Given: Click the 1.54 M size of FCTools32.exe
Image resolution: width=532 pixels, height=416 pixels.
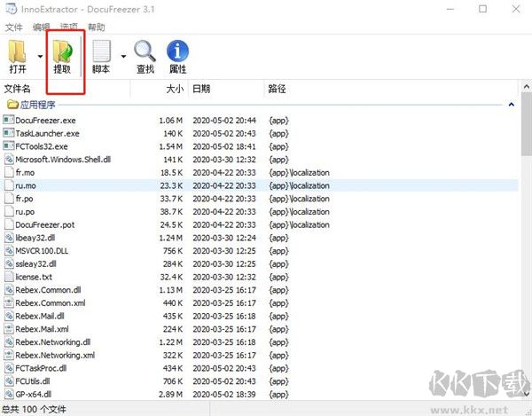Looking at the screenshot, I should [x=170, y=146].
